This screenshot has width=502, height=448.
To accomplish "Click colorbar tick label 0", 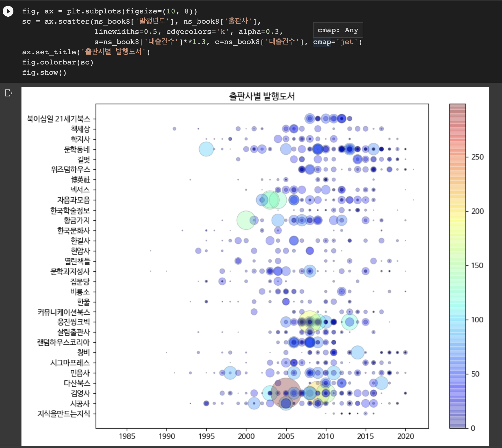I will coord(473,428).
